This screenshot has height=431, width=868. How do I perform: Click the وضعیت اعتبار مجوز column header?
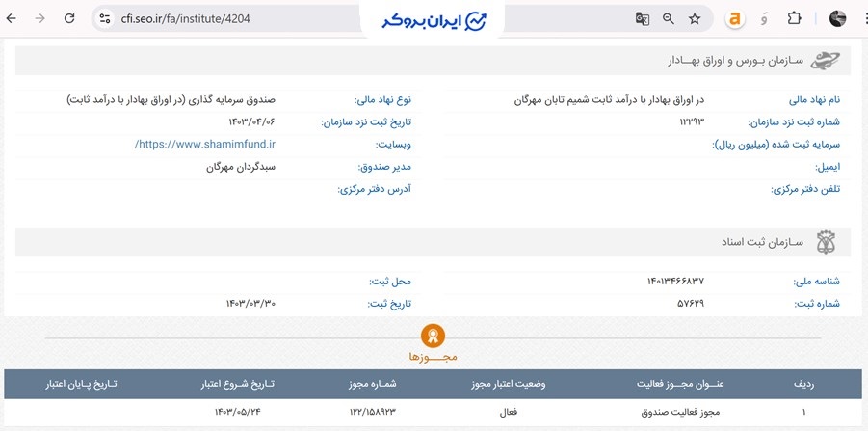[508, 384]
